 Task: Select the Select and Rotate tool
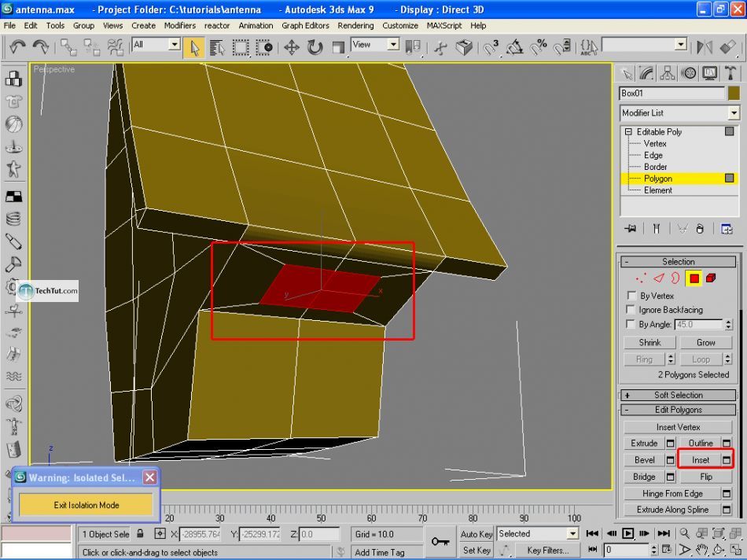pos(315,47)
